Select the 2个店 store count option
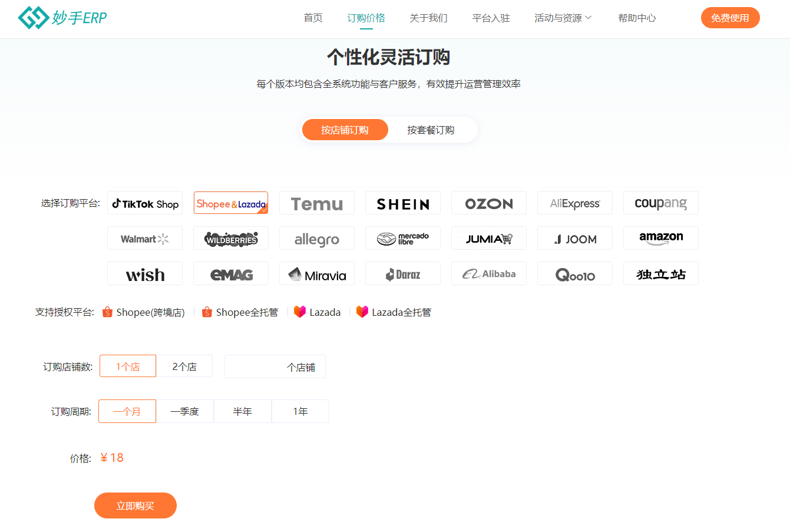 pos(184,366)
